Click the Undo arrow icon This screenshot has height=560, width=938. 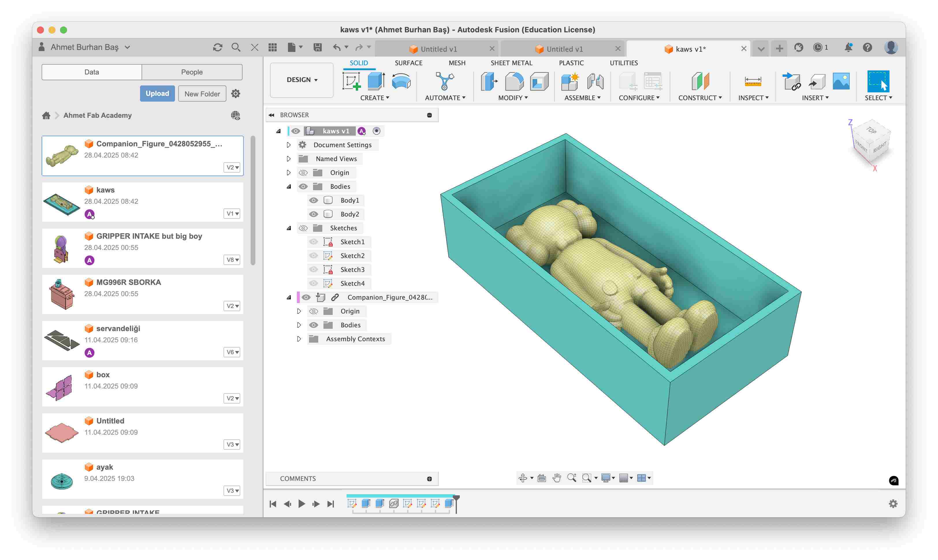(x=336, y=48)
